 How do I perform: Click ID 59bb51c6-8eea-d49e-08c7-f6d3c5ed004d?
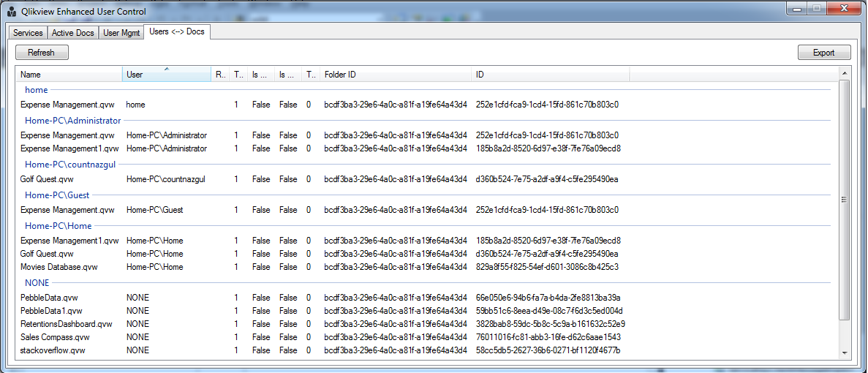coord(549,310)
